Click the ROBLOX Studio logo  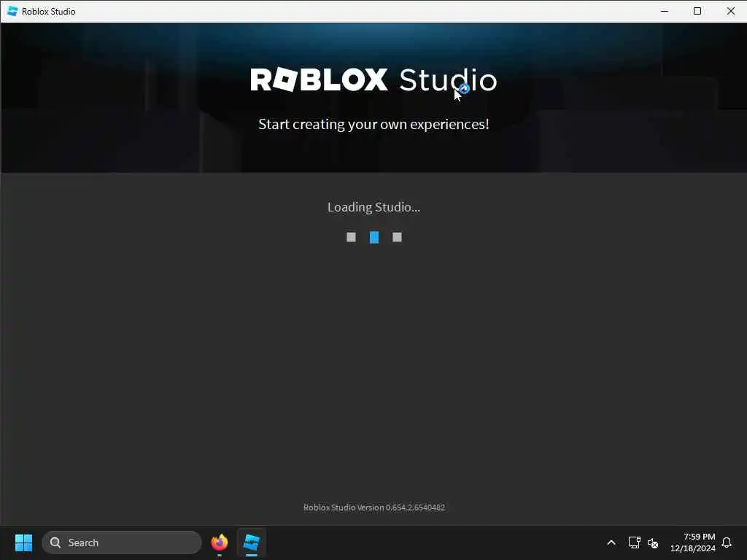tap(374, 79)
